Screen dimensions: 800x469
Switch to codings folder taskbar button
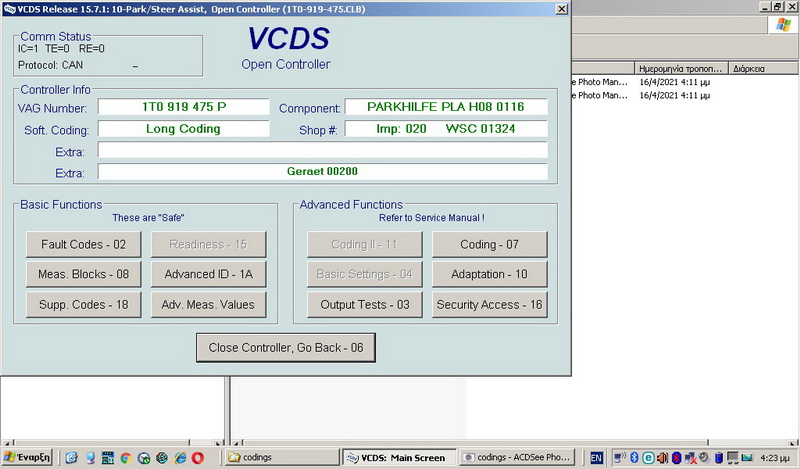click(x=283, y=457)
